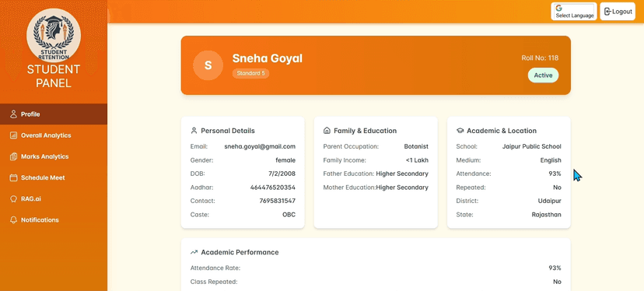Click the Standard 5 badge
Image resolution: width=644 pixels, height=291 pixels.
point(250,73)
